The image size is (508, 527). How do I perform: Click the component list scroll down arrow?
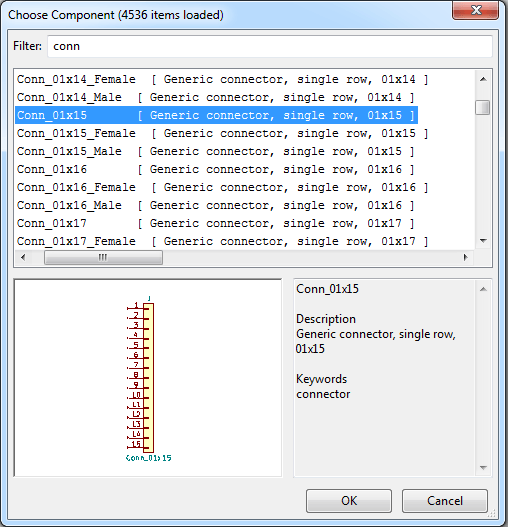(x=483, y=241)
